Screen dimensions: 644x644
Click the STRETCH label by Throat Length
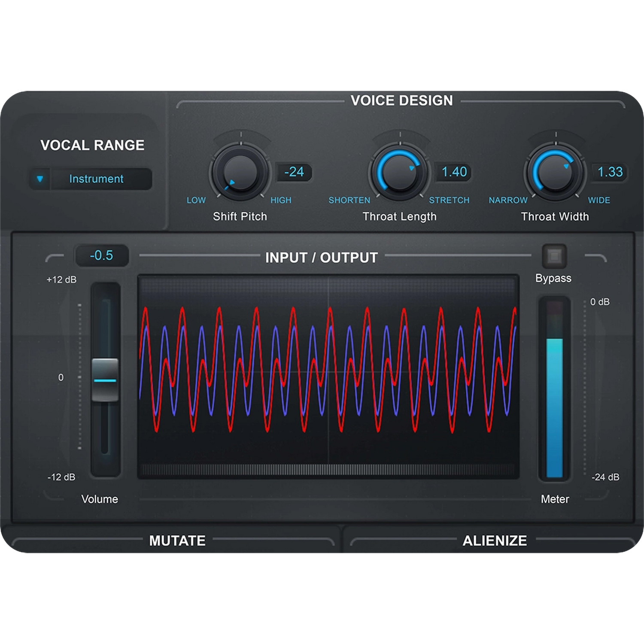pyautogui.click(x=449, y=200)
